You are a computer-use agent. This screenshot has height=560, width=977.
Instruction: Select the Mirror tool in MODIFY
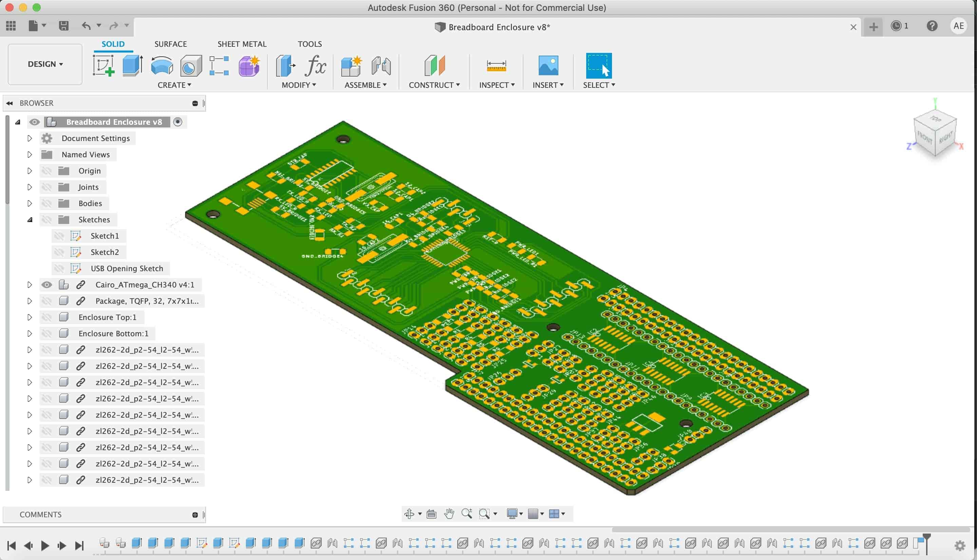(298, 85)
